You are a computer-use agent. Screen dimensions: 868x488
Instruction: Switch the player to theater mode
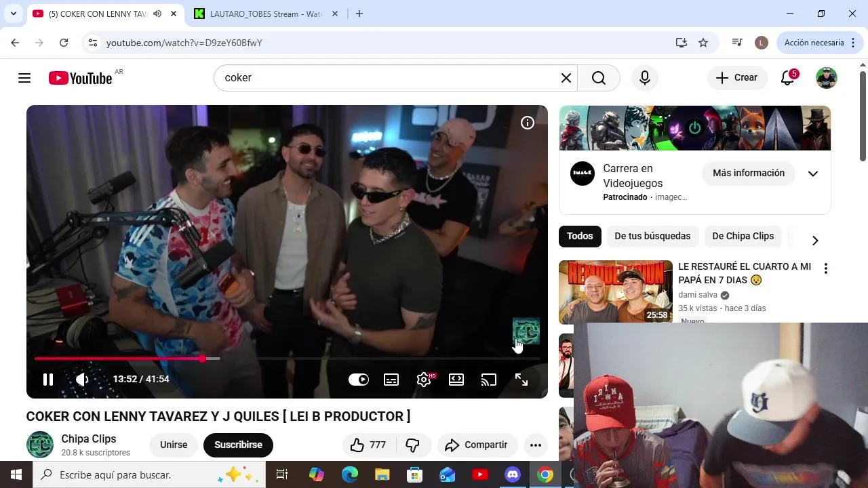(456, 380)
